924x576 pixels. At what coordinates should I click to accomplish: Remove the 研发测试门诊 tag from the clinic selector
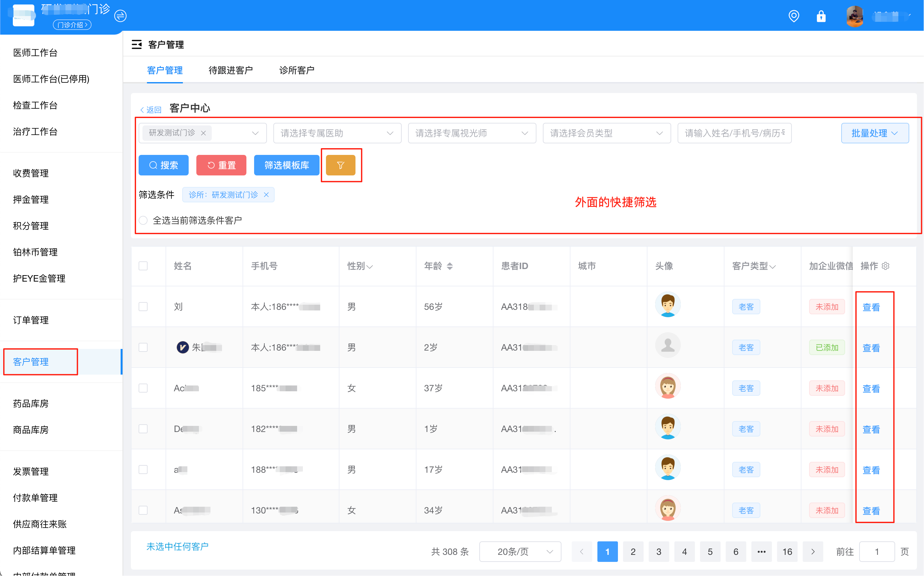(203, 133)
